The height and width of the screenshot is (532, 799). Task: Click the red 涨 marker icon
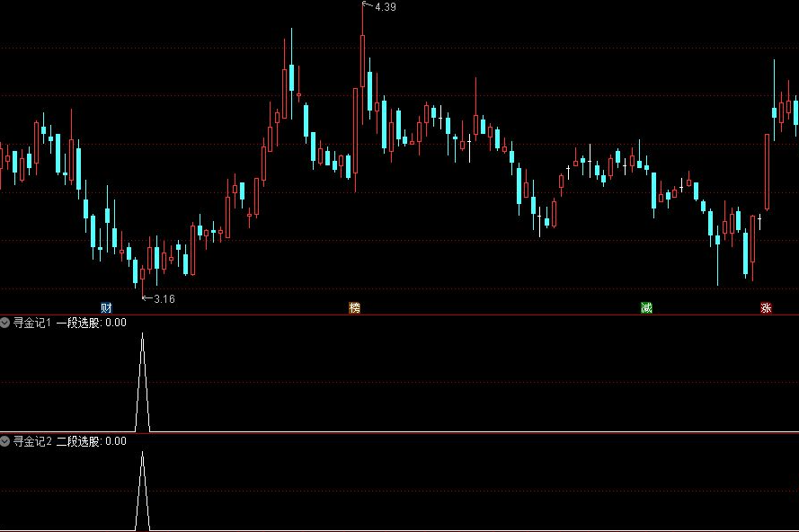[x=766, y=307]
